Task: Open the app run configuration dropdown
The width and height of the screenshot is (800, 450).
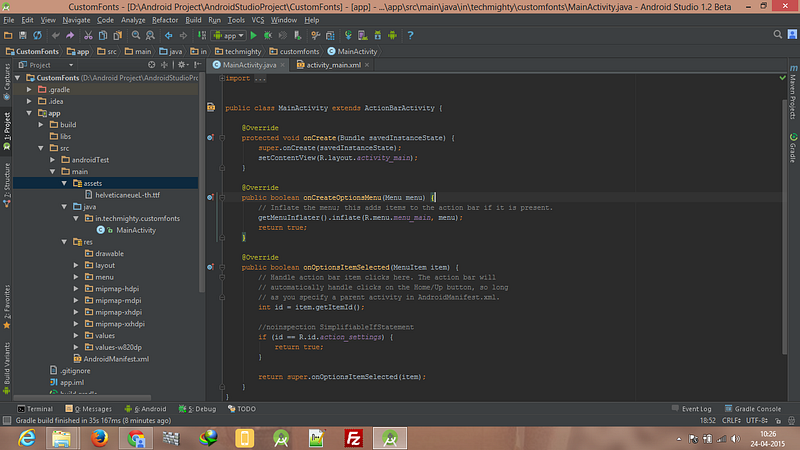Action: pos(229,35)
